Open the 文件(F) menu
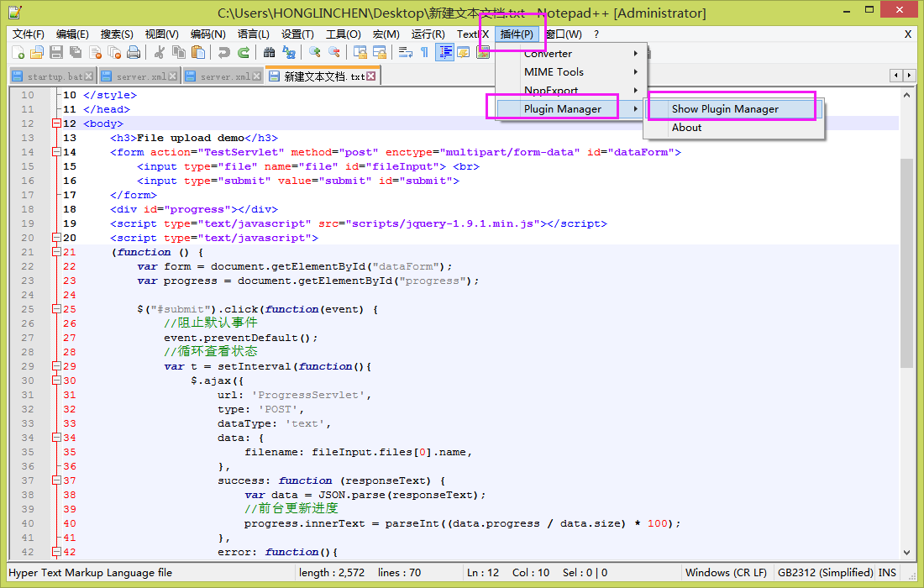 (x=29, y=34)
